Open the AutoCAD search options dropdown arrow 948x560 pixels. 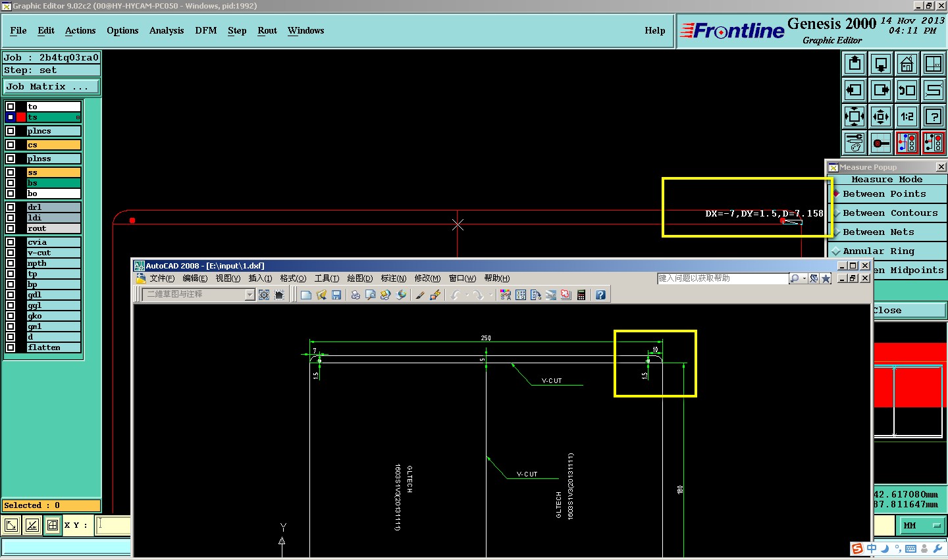804,278
